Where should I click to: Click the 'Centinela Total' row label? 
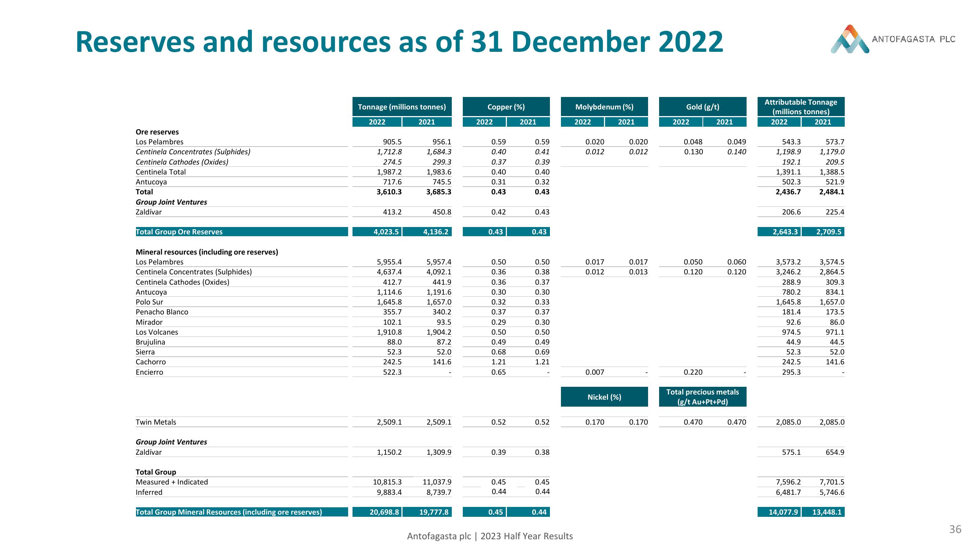click(161, 172)
